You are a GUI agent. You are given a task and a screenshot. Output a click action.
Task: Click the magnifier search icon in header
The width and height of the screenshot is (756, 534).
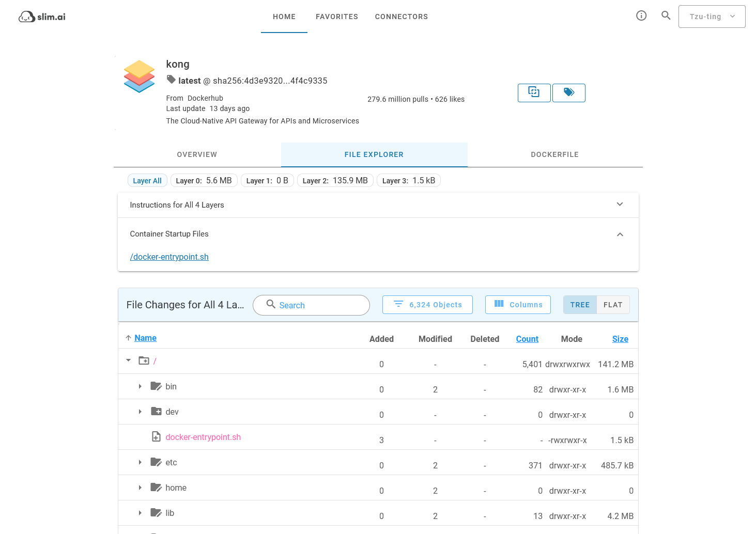click(666, 15)
